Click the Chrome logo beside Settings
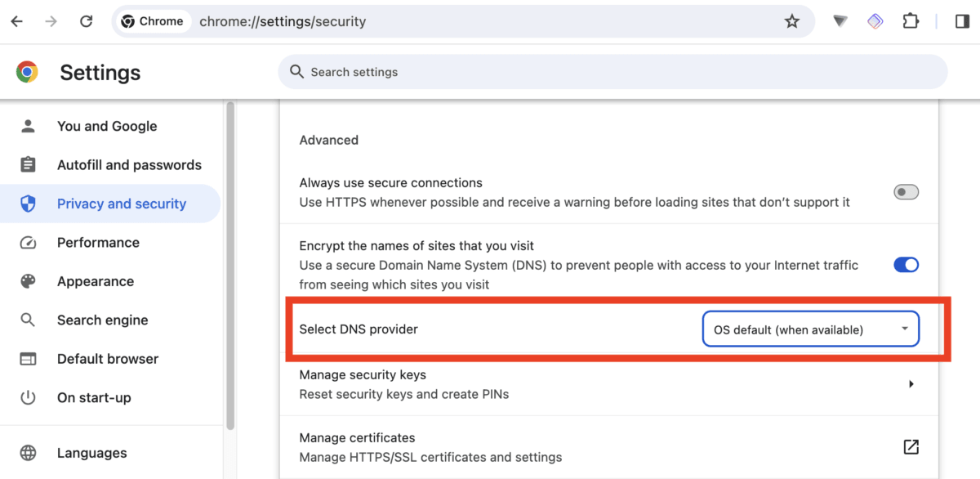This screenshot has width=980, height=479. tap(28, 72)
